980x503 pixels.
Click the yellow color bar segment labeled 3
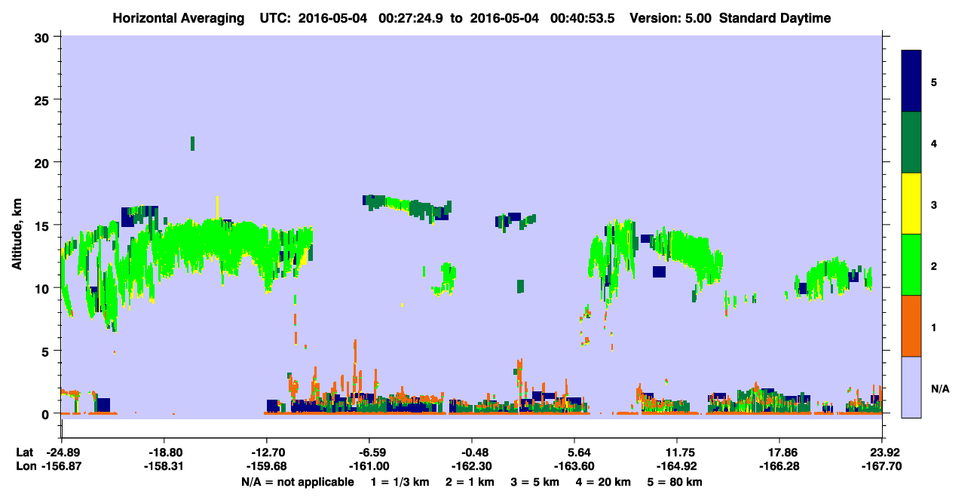click(x=911, y=204)
